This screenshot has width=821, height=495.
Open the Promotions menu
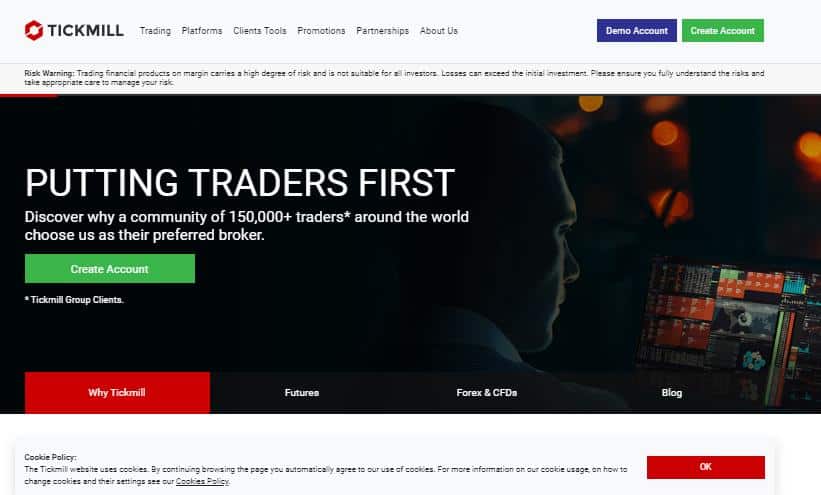(321, 31)
